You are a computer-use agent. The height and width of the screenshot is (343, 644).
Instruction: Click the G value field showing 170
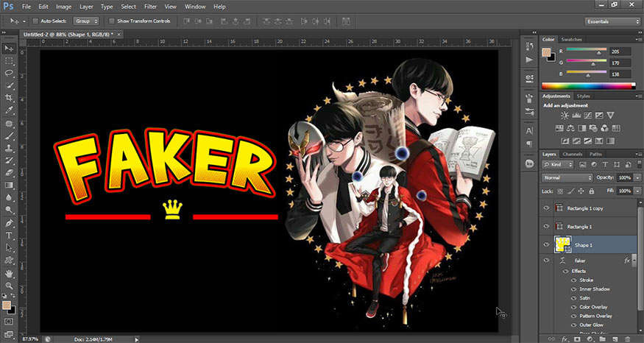pyautogui.click(x=620, y=63)
